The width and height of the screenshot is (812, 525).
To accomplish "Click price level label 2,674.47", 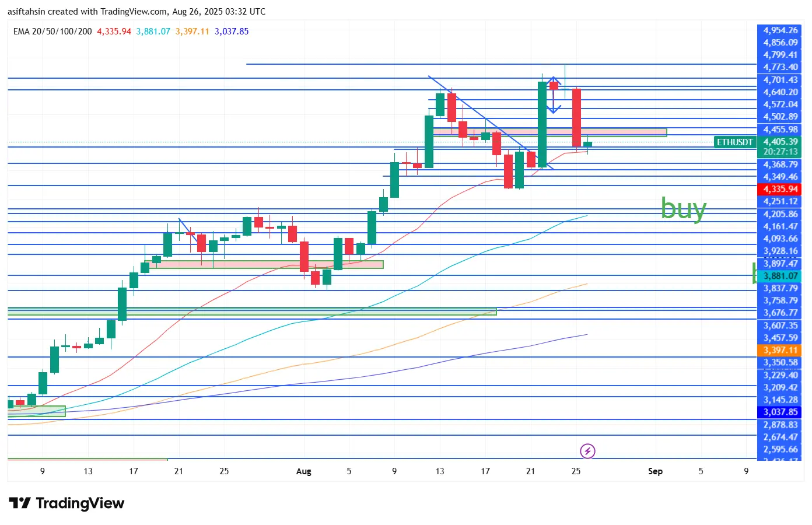I will 780,437.
